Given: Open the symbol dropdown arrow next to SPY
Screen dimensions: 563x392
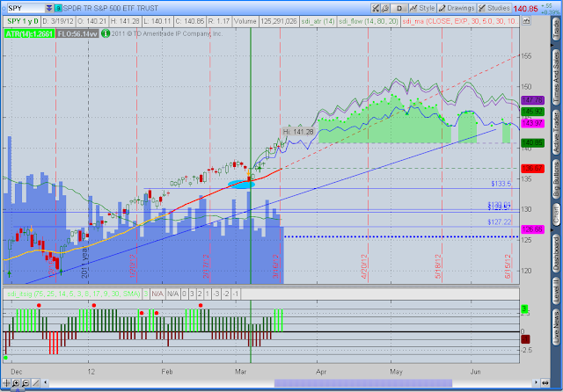Looking at the screenshot, I should coord(49,8).
